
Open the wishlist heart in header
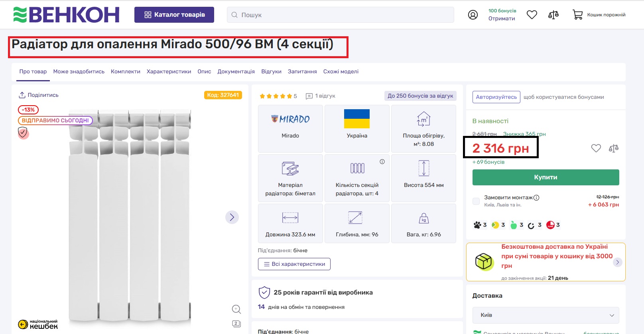point(532,15)
